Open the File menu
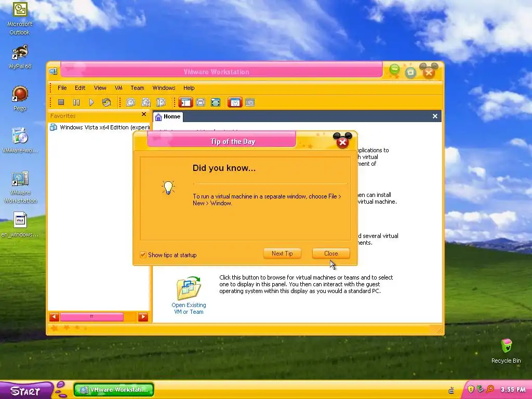The image size is (532, 399). coord(62,88)
